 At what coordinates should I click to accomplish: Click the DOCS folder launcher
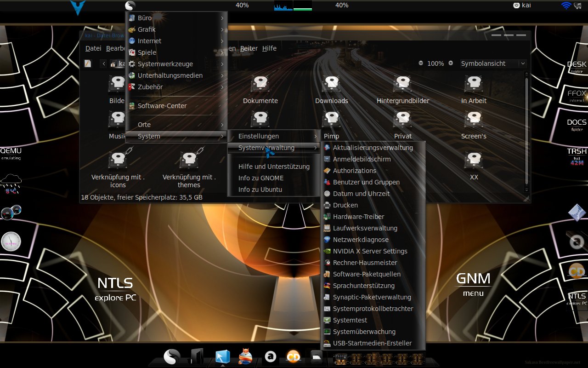coord(577,125)
